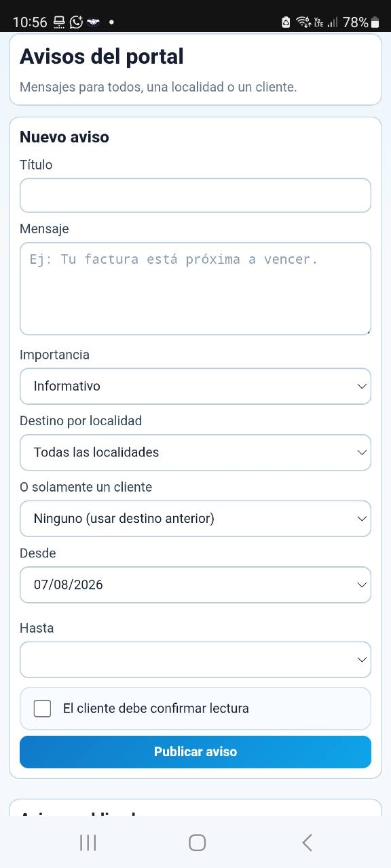Tap the 'El cliente debe confirmar lectura' label

tap(156, 708)
